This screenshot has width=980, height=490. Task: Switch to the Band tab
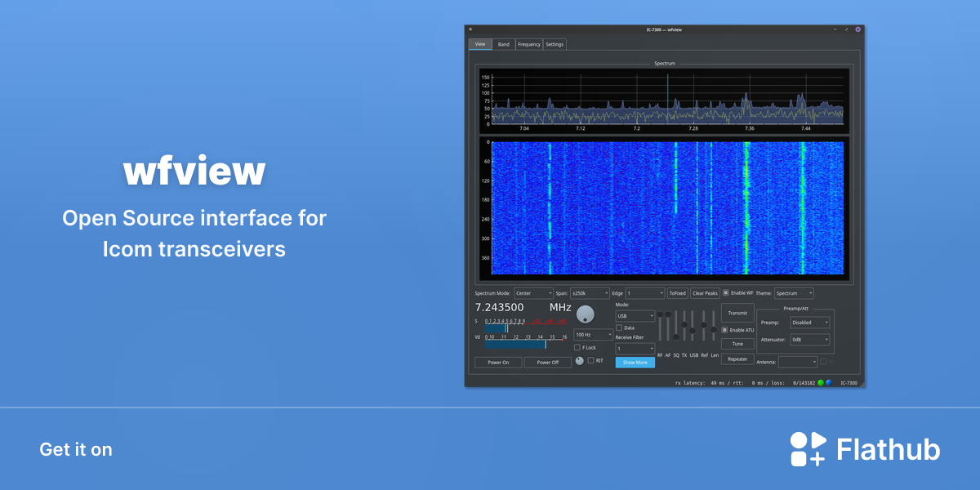pyautogui.click(x=504, y=44)
